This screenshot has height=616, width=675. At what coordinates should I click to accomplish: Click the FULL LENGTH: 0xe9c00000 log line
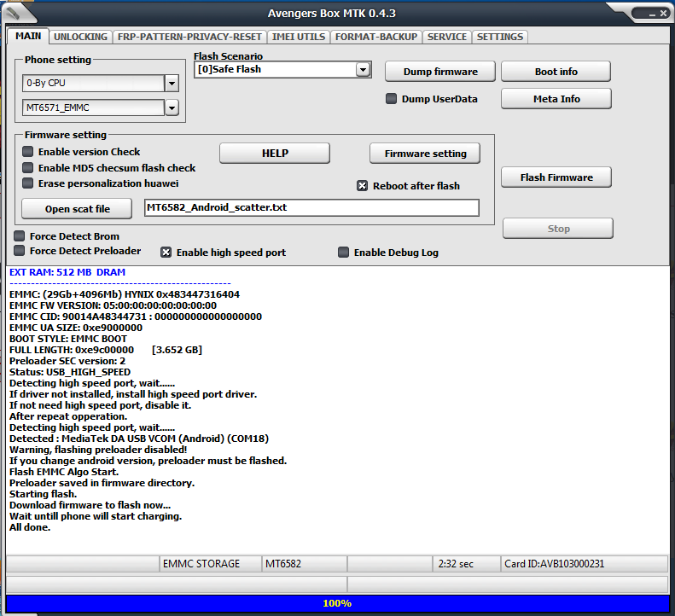106,350
